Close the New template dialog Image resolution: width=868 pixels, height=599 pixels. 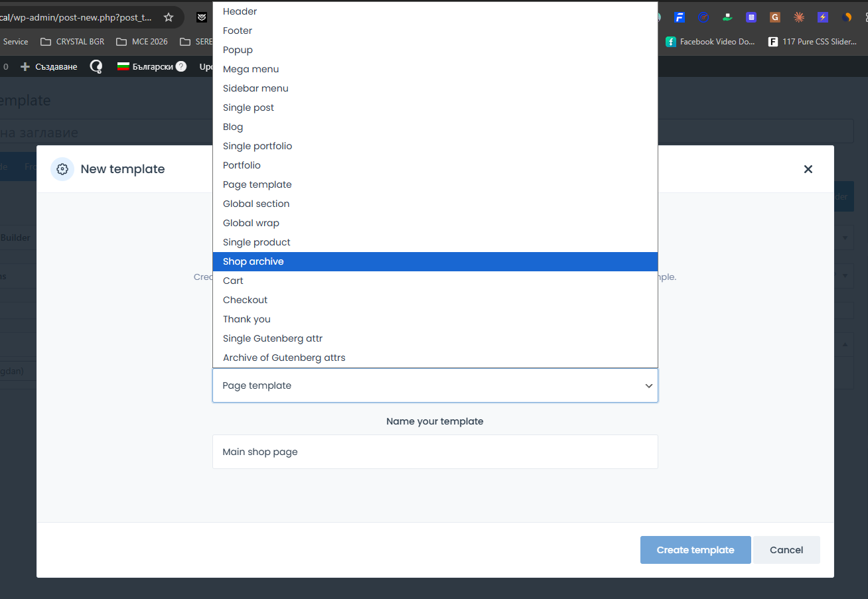pos(808,169)
